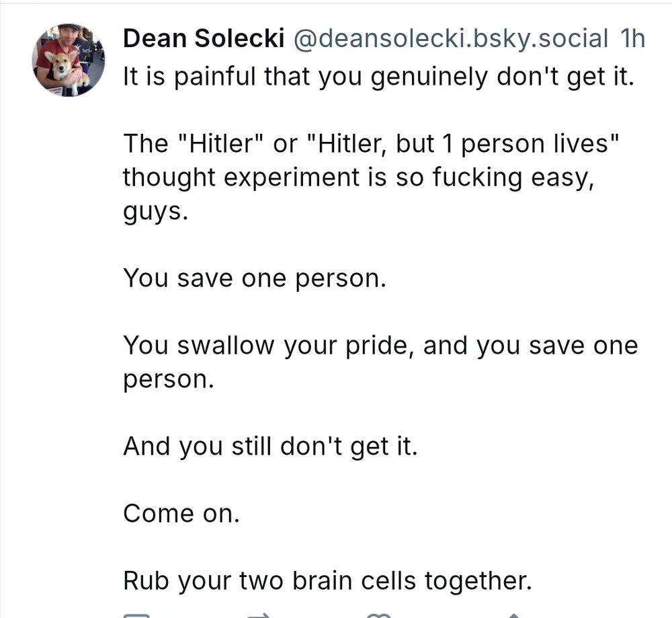Click the phrase 'Rub your two brain cells together'

[326, 580]
